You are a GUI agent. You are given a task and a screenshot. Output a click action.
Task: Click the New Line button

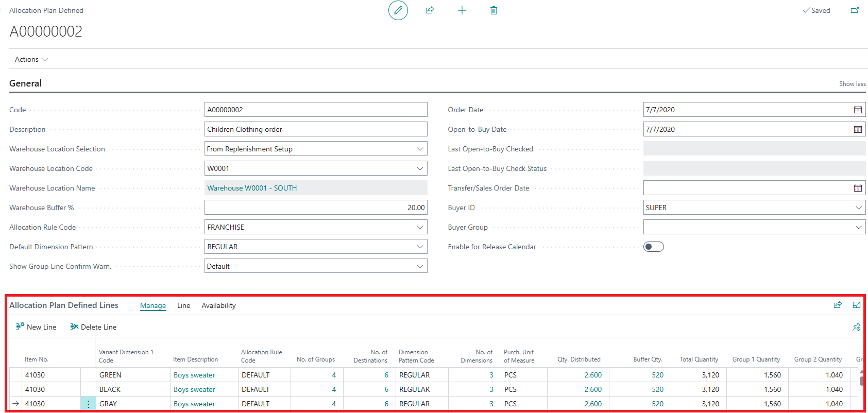pos(36,327)
